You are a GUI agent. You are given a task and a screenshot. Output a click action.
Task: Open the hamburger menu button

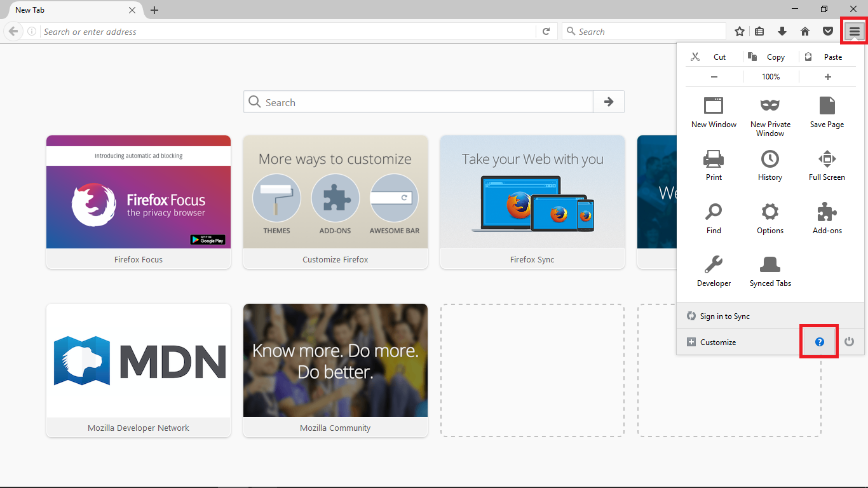[855, 31]
